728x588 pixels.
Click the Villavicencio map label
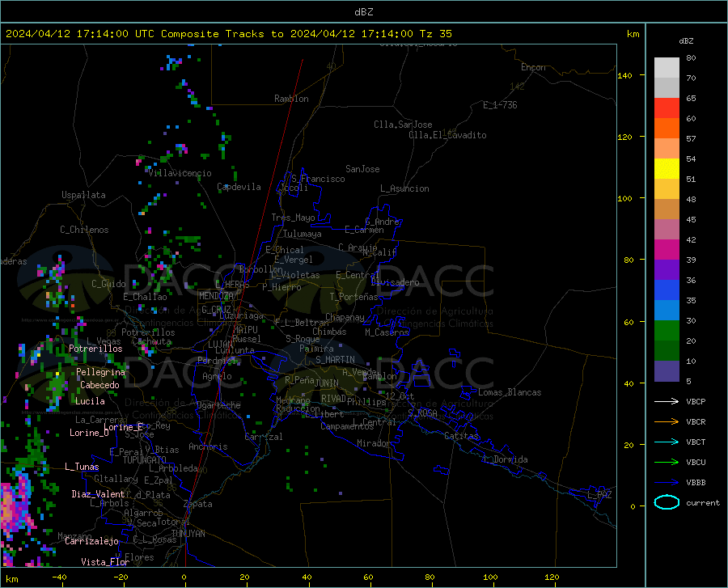click(180, 173)
